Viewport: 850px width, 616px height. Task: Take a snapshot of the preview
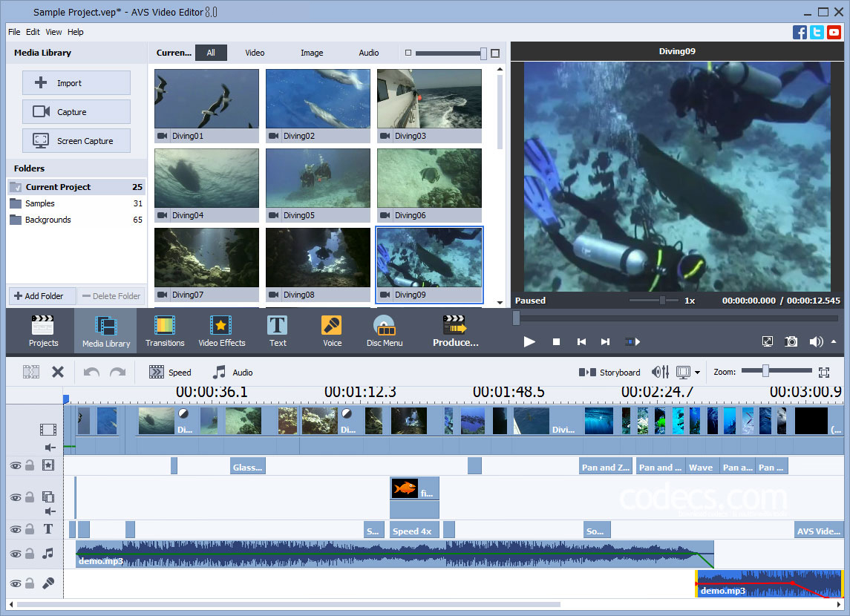[x=791, y=342]
